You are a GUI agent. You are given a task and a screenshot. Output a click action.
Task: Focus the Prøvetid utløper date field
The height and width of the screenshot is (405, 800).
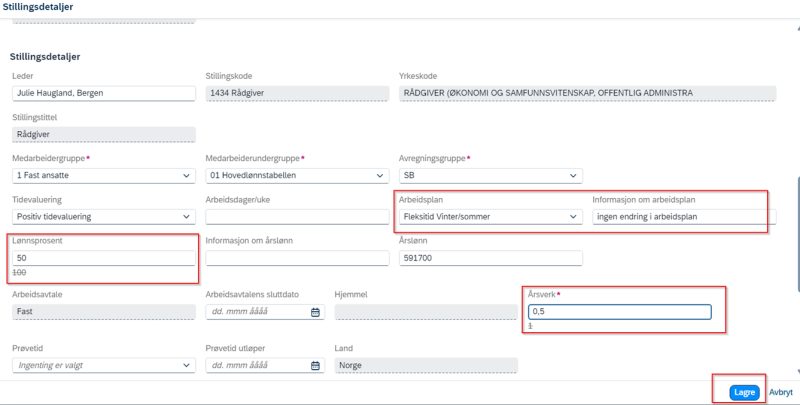pos(265,365)
